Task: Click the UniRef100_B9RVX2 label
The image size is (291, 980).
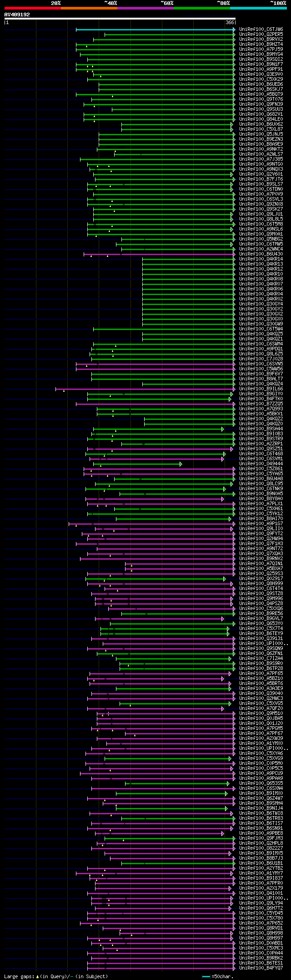Action: point(261,39)
